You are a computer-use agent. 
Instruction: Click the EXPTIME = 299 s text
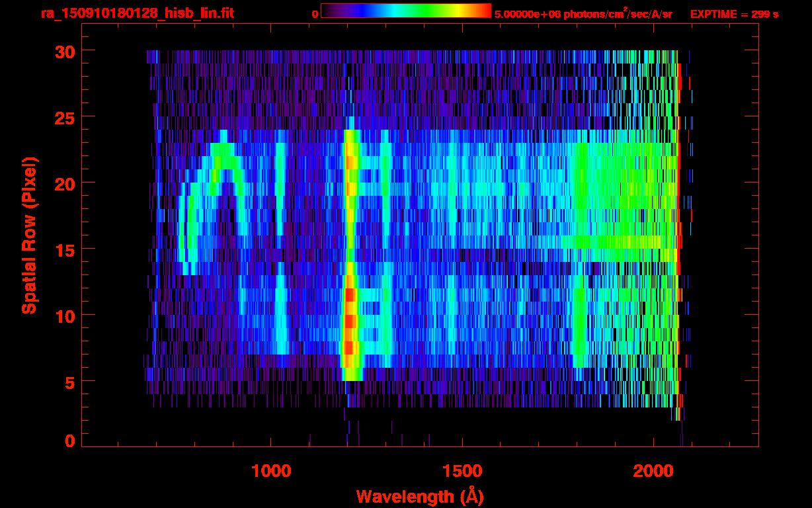pos(734,14)
